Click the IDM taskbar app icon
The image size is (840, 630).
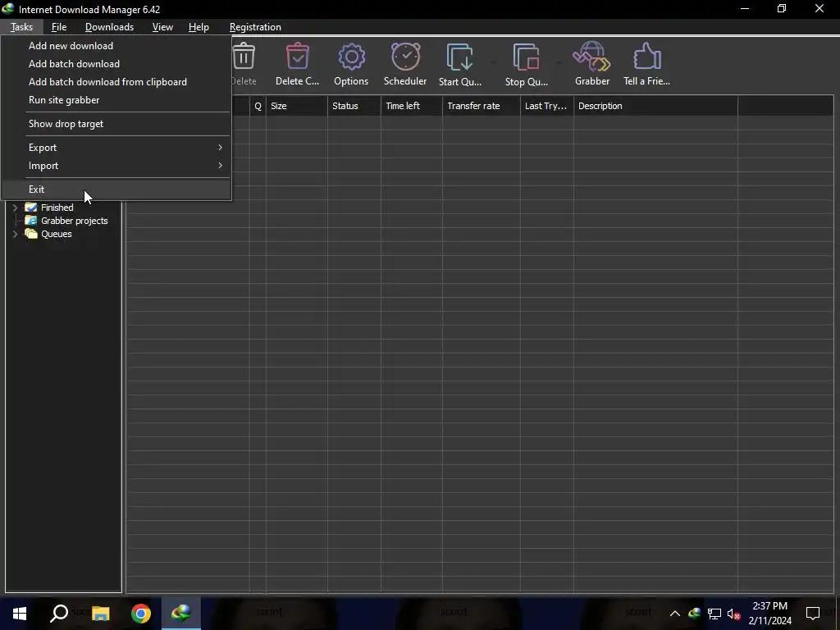[181, 614]
